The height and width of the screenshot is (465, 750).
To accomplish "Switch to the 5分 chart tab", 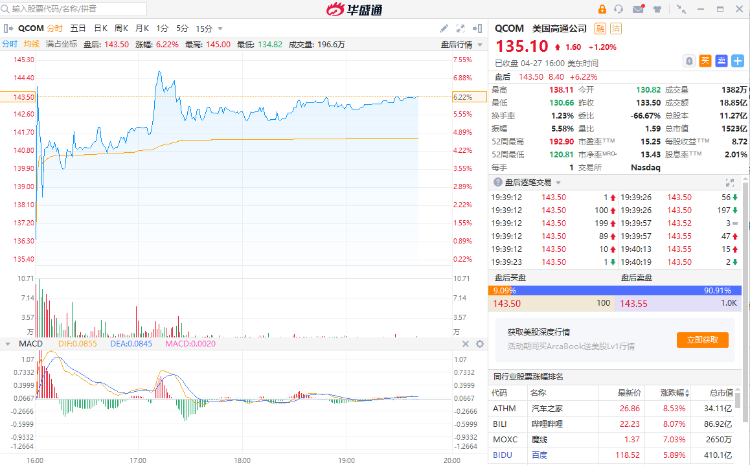I will point(182,29).
